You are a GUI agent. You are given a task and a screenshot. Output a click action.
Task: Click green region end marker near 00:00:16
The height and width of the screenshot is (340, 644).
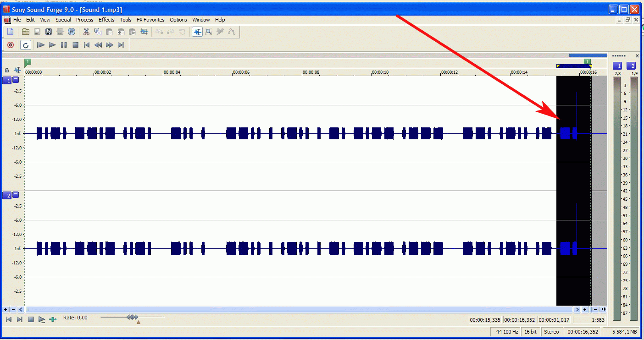pos(587,61)
